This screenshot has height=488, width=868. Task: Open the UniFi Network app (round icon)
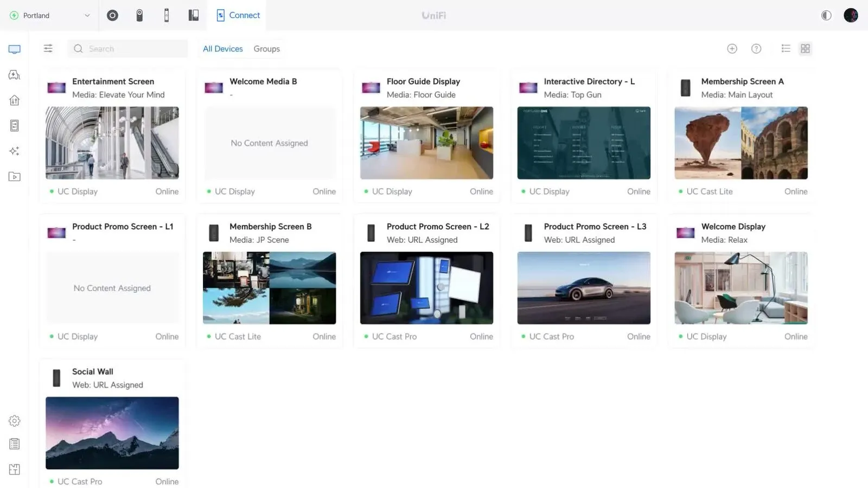[112, 15]
